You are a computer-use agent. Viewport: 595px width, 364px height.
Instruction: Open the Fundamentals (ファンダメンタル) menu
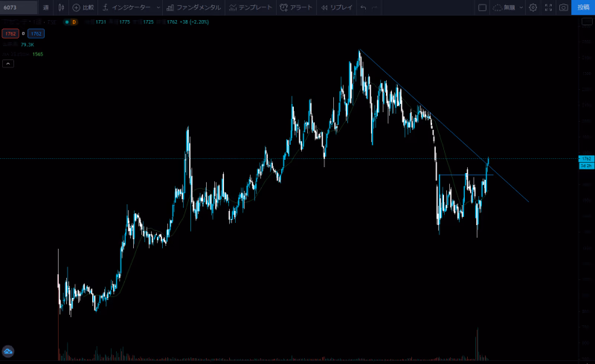193,7
